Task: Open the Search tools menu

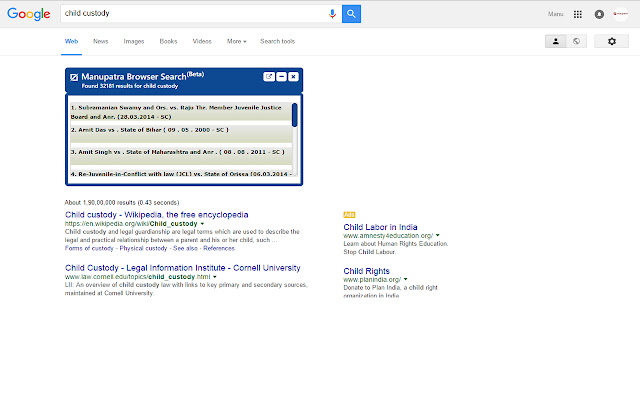Action: pyautogui.click(x=277, y=41)
